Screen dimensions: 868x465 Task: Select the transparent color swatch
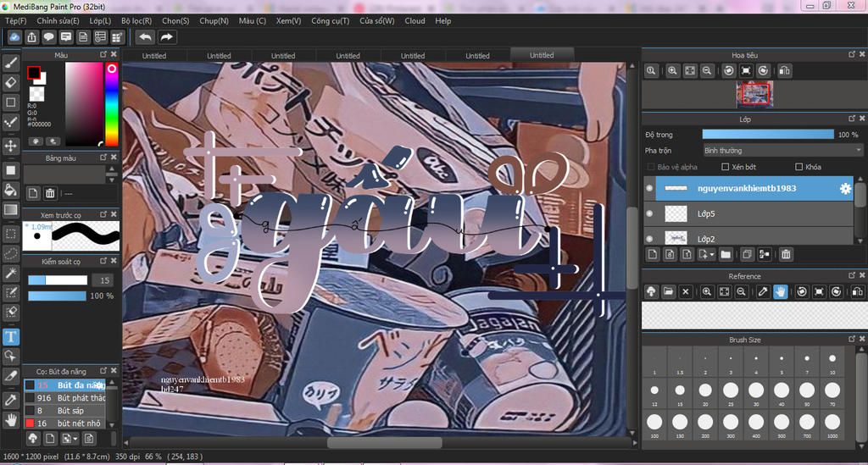pos(37,93)
